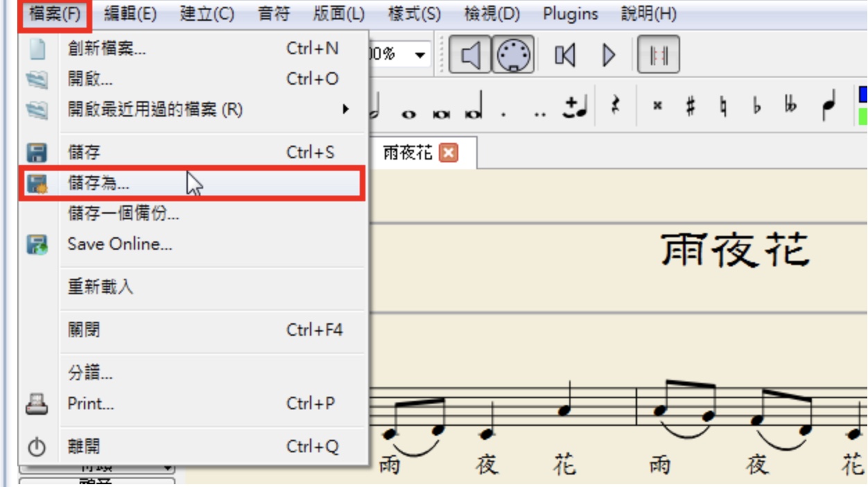868x487 pixels.
Task: Open the Plugins menu
Action: pos(571,14)
